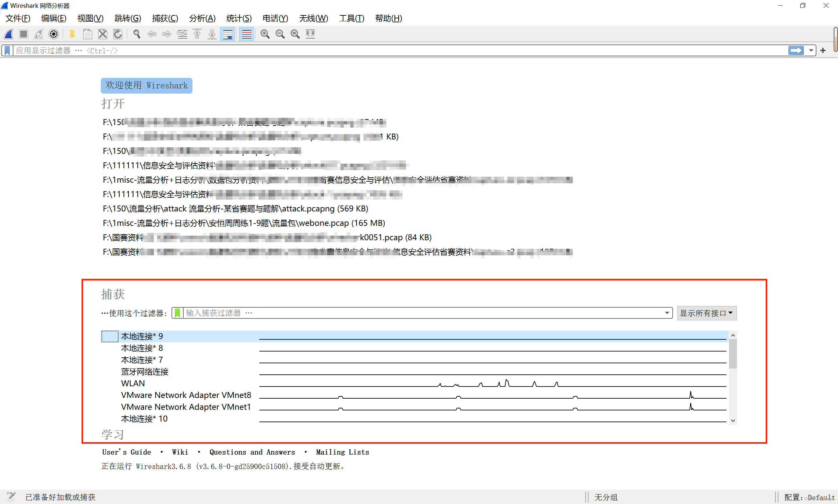Open the 显示所有接口 dropdown
Screen dimensions: 838x504
pyautogui.click(x=706, y=313)
